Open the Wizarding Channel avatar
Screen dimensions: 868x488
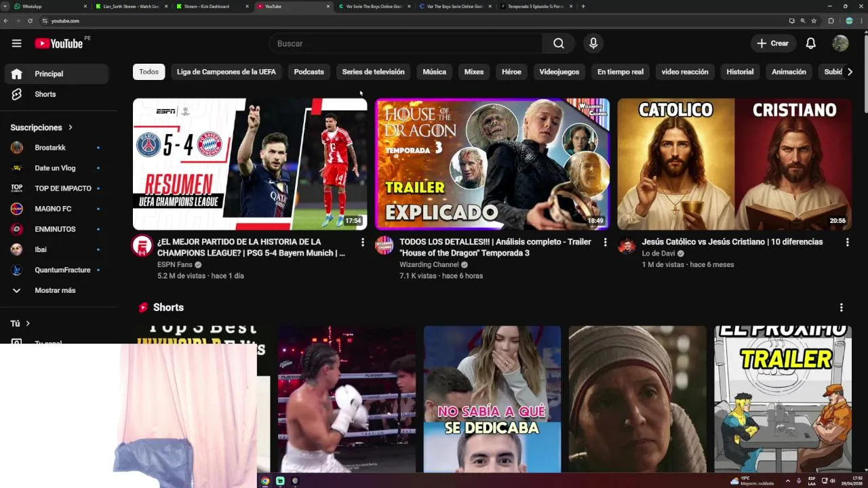pos(384,245)
